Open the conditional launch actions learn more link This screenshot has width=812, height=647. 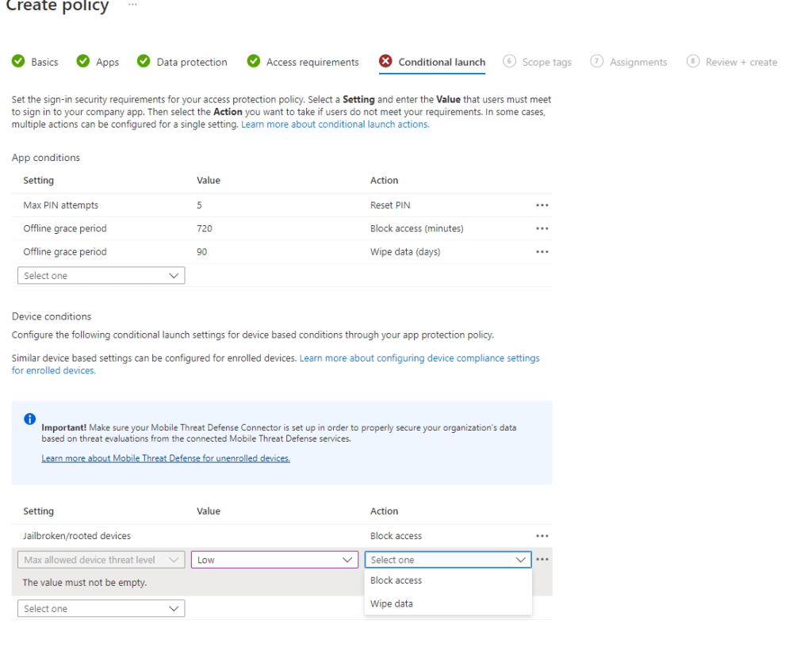click(334, 124)
